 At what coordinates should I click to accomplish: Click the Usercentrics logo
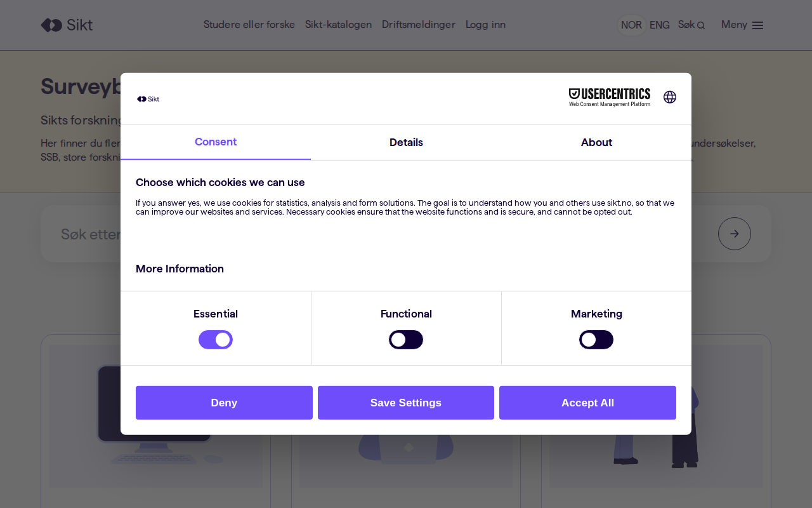(x=609, y=97)
